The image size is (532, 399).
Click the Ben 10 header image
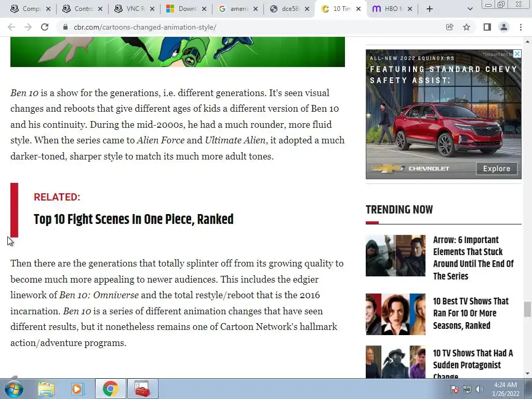pyautogui.click(x=178, y=51)
